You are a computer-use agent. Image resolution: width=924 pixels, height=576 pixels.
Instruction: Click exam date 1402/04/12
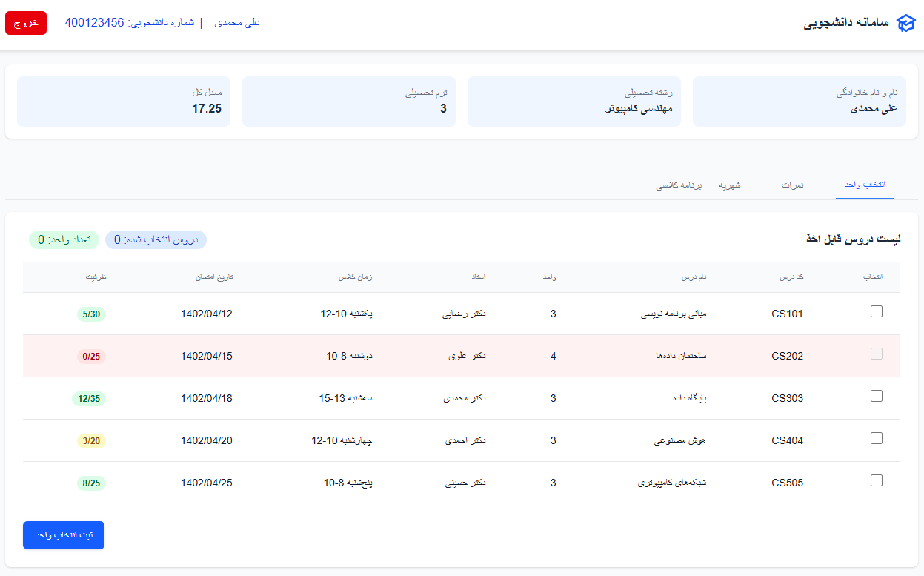(x=207, y=314)
